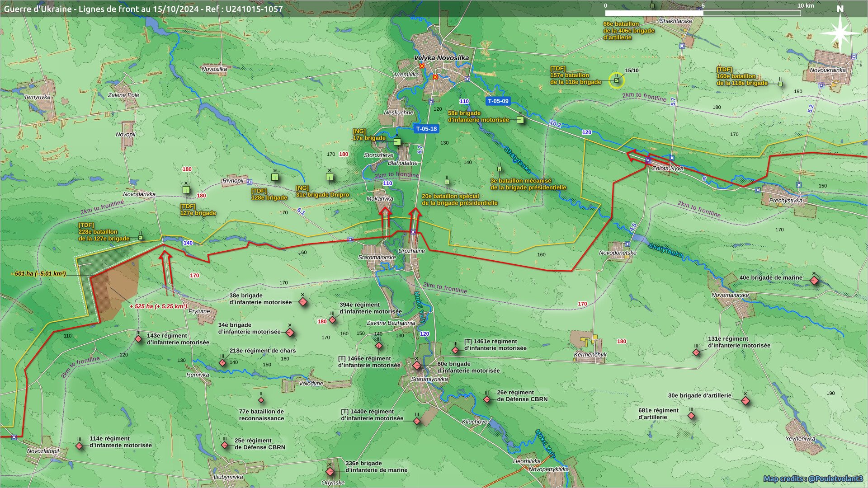
Task: Click the 26e régiment de Défense CBRN diamond
Action: (487, 399)
